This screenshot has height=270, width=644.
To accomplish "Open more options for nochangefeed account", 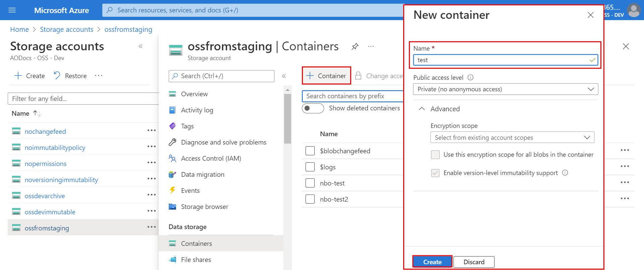I will 151,130.
